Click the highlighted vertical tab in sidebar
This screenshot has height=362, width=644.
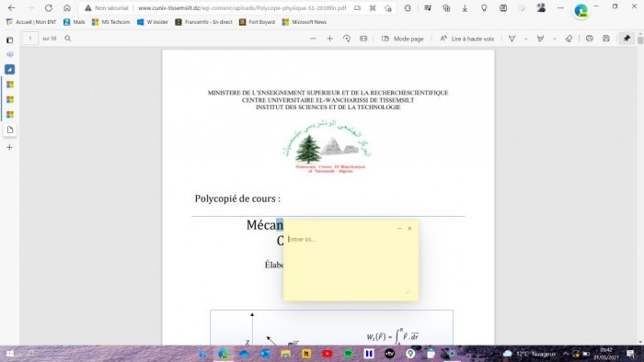[10, 69]
